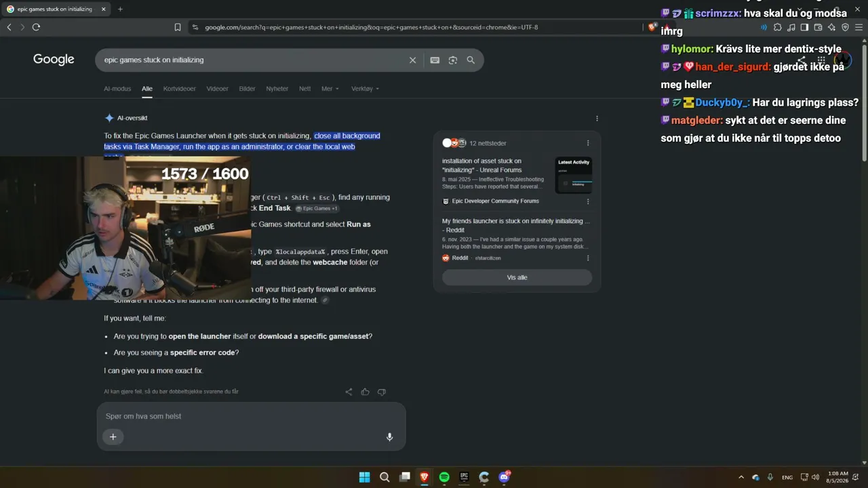Show hidden system tray icons
Image resolution: width=868 pixels, height=488 pixels.
pos(741,477)
